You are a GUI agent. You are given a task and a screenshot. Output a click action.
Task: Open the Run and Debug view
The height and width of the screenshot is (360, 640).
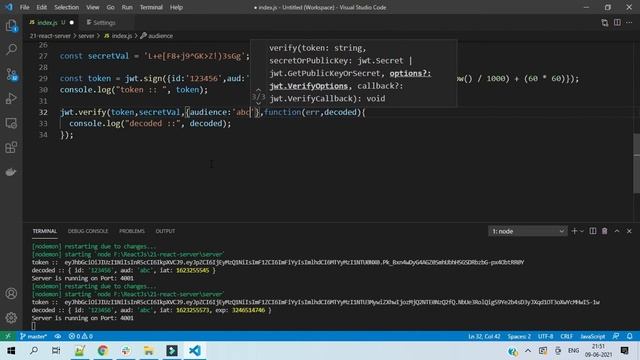click(11, 98)
